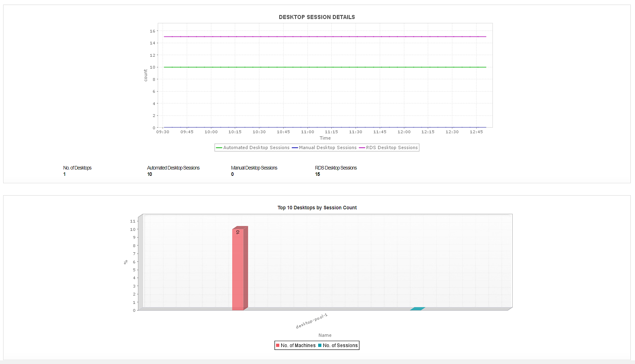635x364 pixels.
Task: Click the count axis title
Action: pos(145,75)
